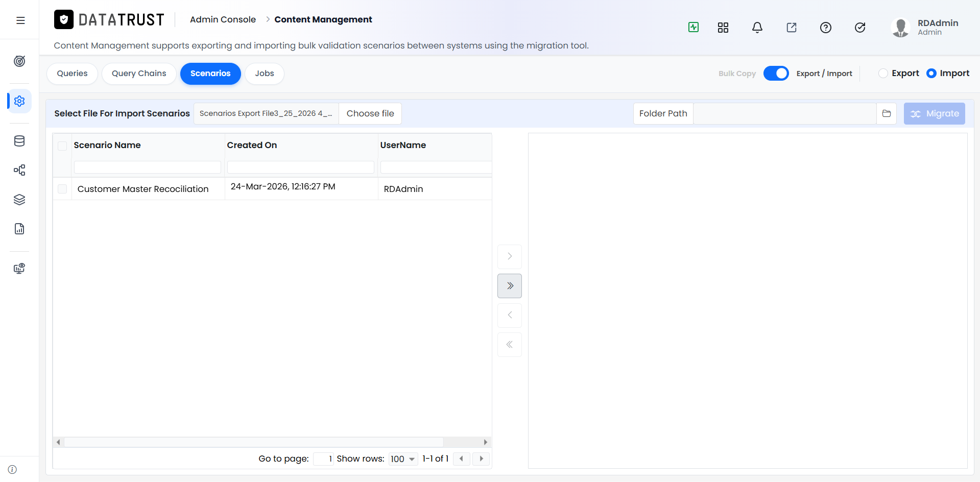
Task: Move selected scenario right with single arrow
Action: [x=510, y=256]
